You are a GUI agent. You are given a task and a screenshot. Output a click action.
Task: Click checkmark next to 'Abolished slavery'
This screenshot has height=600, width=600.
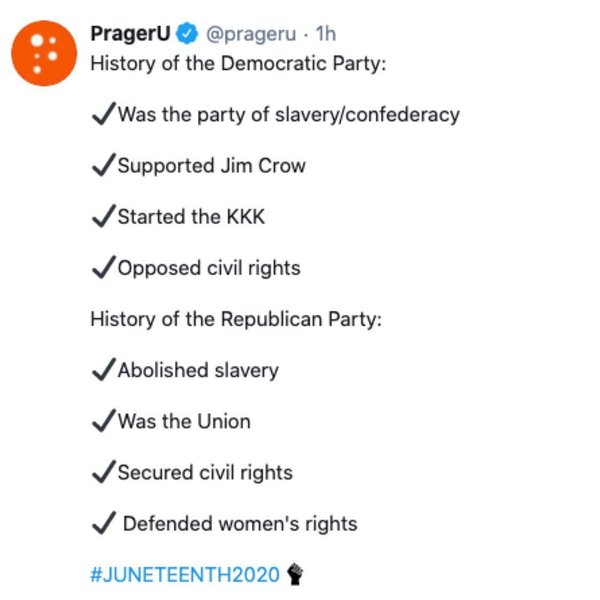click(102, 370)
